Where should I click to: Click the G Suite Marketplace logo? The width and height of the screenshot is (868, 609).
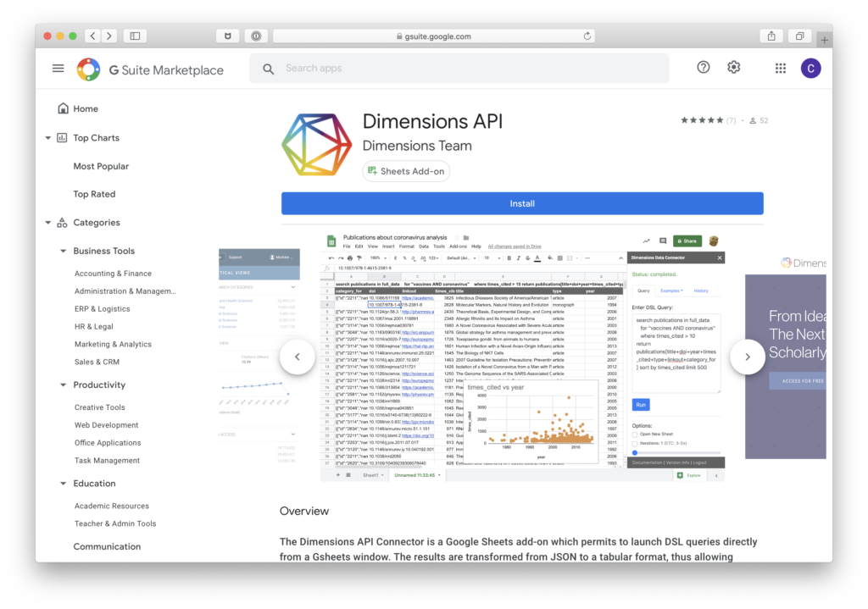150,69
